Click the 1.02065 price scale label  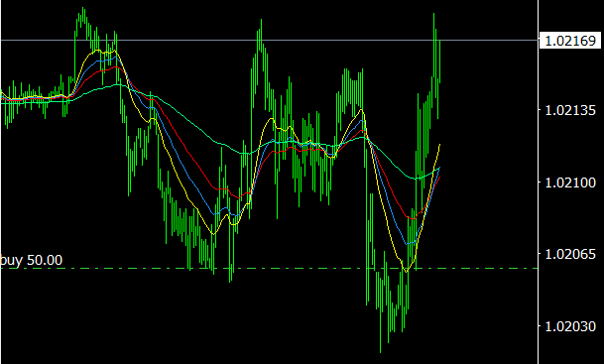click(570, 254)
